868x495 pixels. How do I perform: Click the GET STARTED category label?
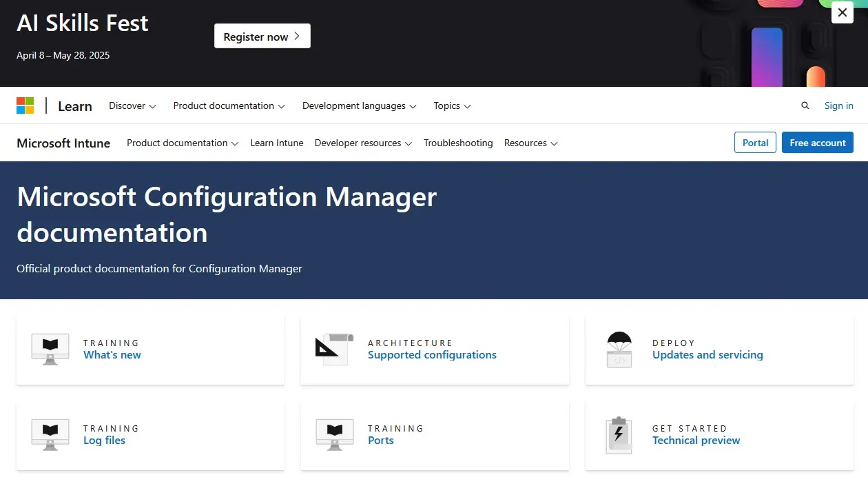click(x=690, y=428)
